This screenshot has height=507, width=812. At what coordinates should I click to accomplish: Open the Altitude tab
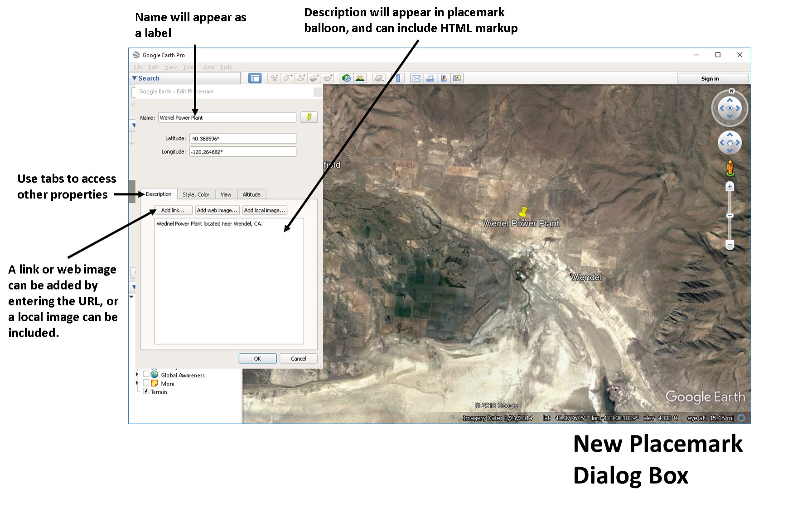251,194
